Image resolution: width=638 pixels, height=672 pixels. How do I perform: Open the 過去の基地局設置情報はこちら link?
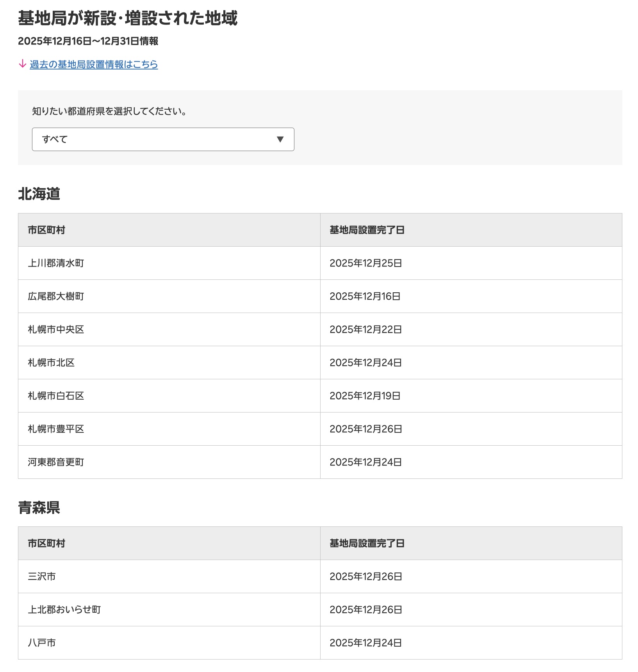pos(94,64)
